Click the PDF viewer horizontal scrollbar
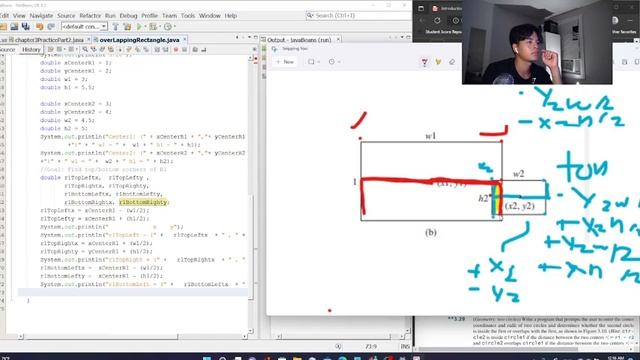Screen dimensions: 640x360 tap(498, 349)
